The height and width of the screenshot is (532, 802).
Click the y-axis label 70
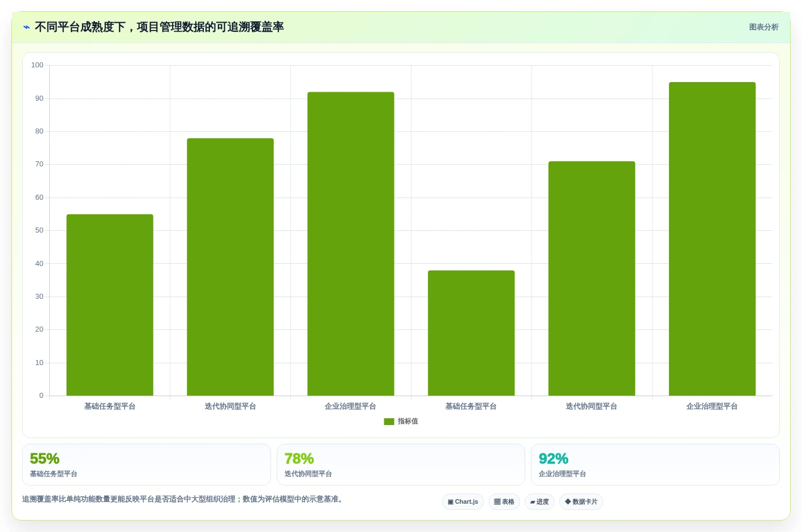tap(39, 164)
